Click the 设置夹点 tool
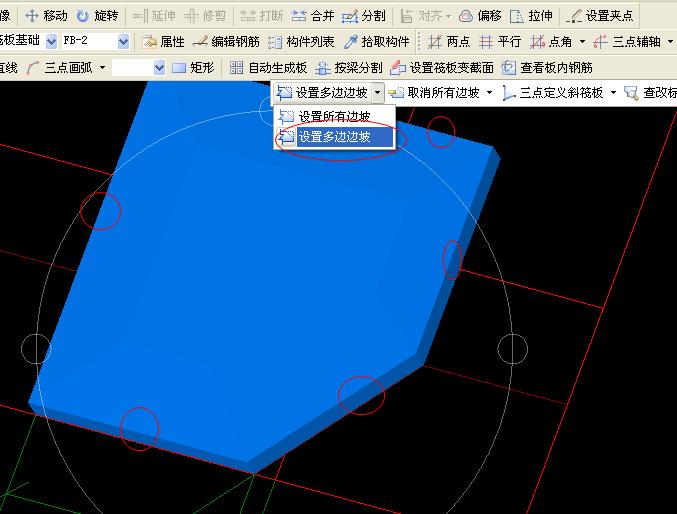 599,16
